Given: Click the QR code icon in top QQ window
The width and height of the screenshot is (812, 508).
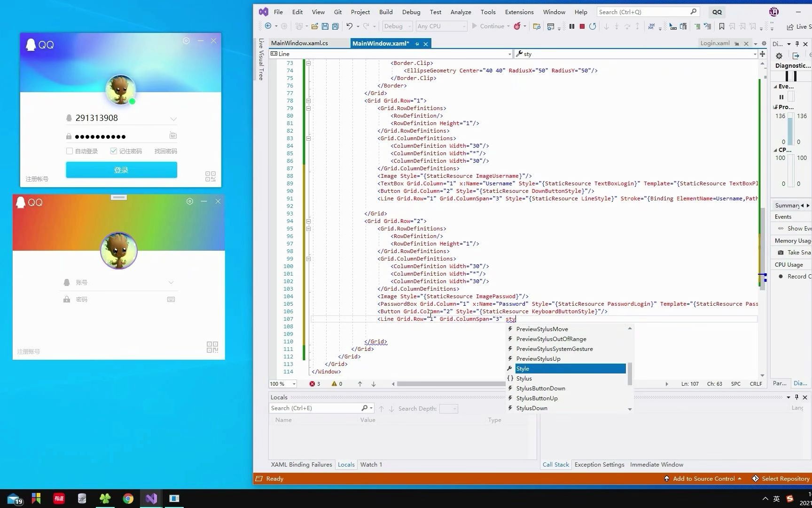Looking at the screenshot, I should (x=211, y=176).
